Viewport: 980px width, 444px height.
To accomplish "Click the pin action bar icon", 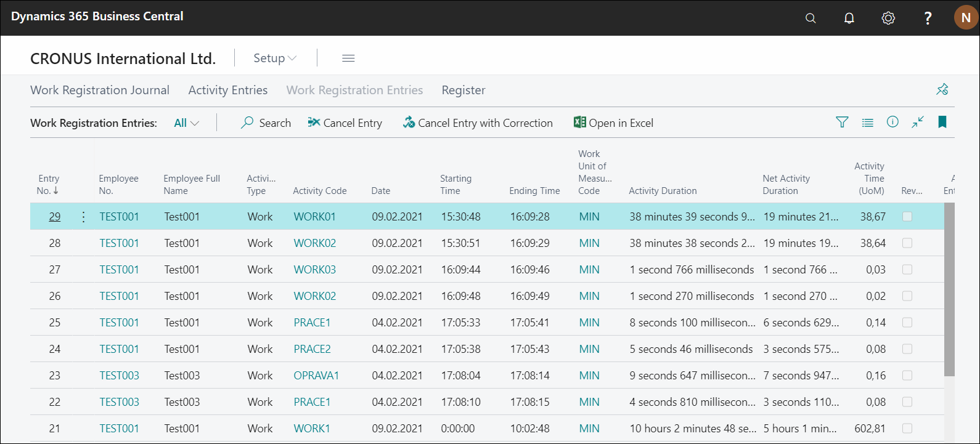I will point(942,90).
